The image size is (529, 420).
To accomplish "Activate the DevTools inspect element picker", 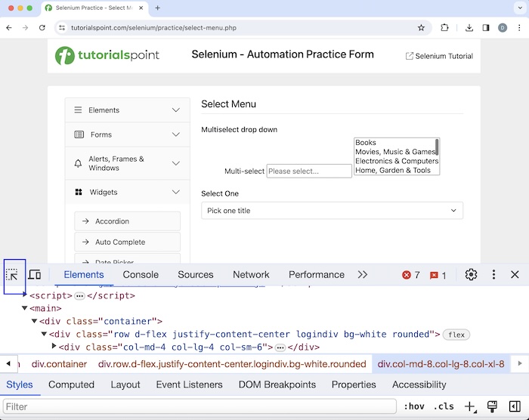I will click(12, 275).
